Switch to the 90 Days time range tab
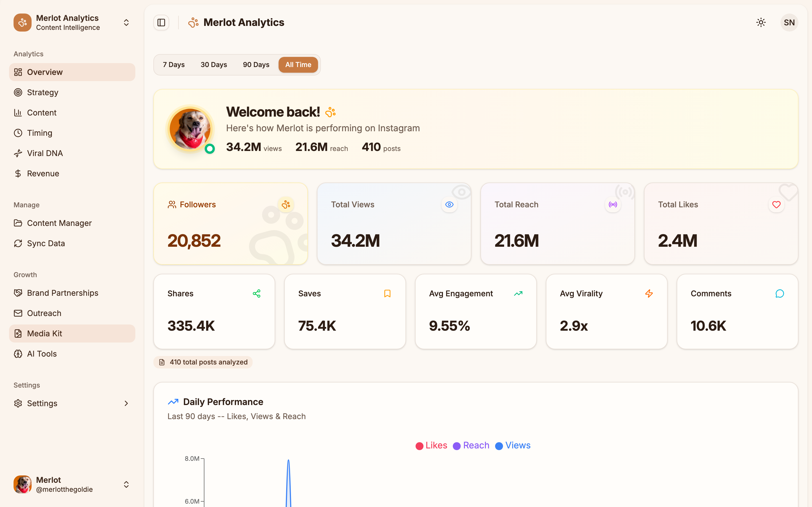 (256, 65)
